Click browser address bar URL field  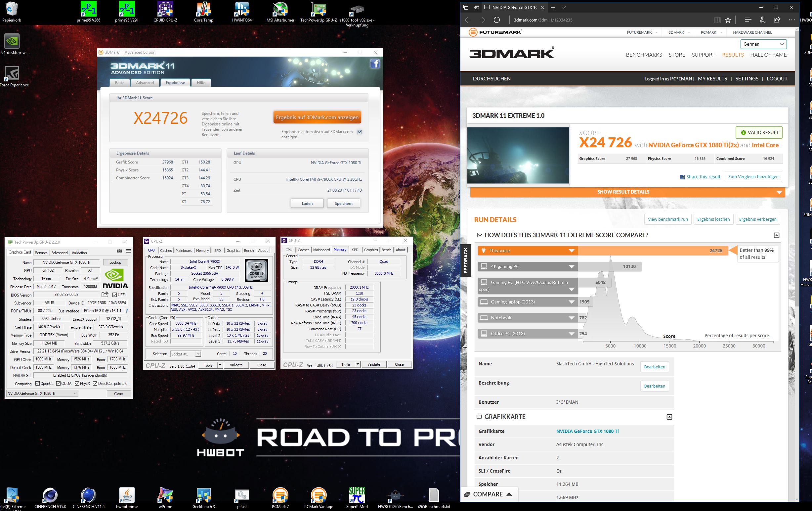[x=607, y=20]
